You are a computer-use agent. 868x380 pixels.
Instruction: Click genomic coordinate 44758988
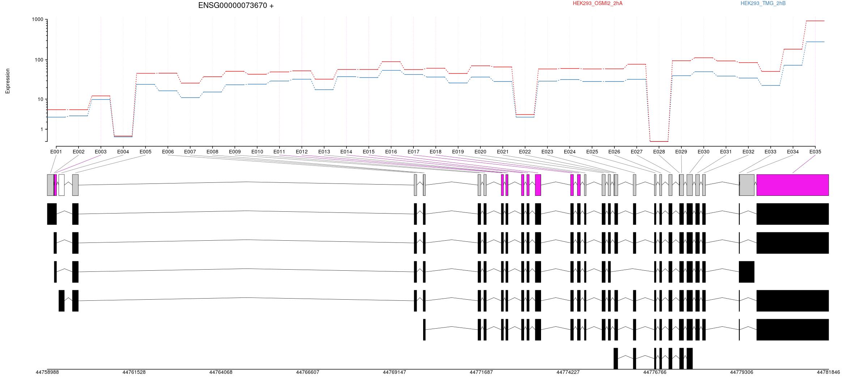(x=47, y=372)
